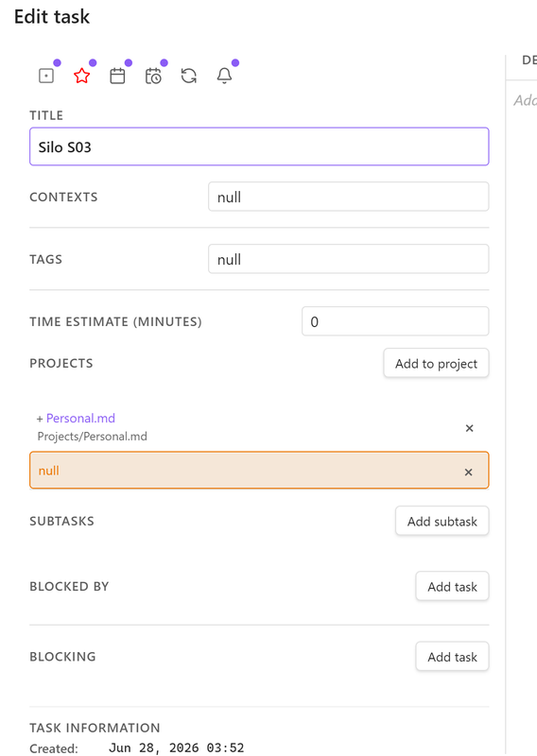
Task: Click the Add to project button
Action: click(x=436, y=363)
